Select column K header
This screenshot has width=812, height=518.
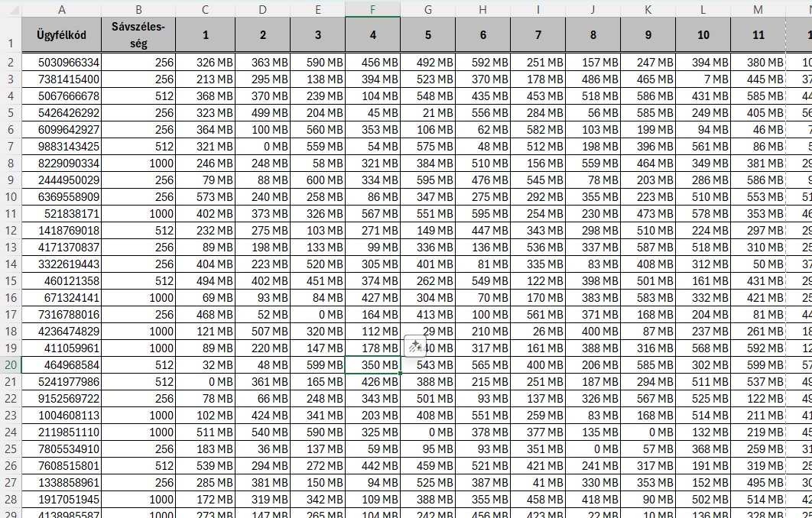pos(648,9)
